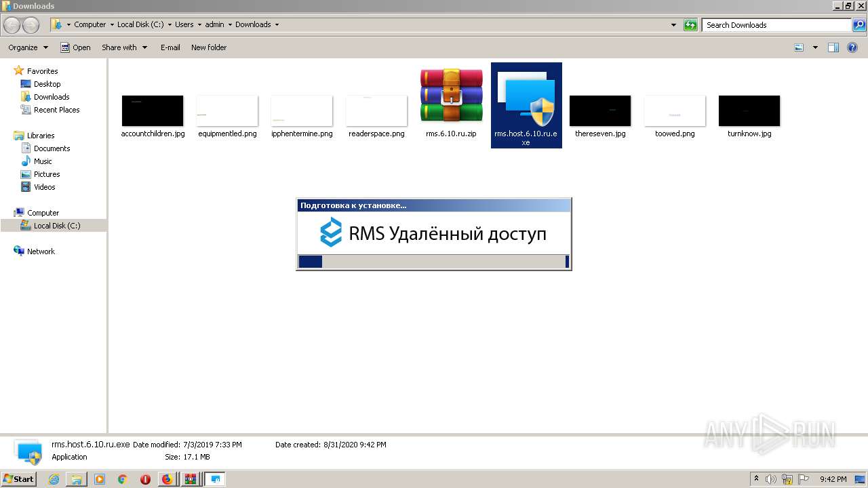Change view with the views icon
Viewport: 868px width, 488px height.
click(x=799, y=47)
